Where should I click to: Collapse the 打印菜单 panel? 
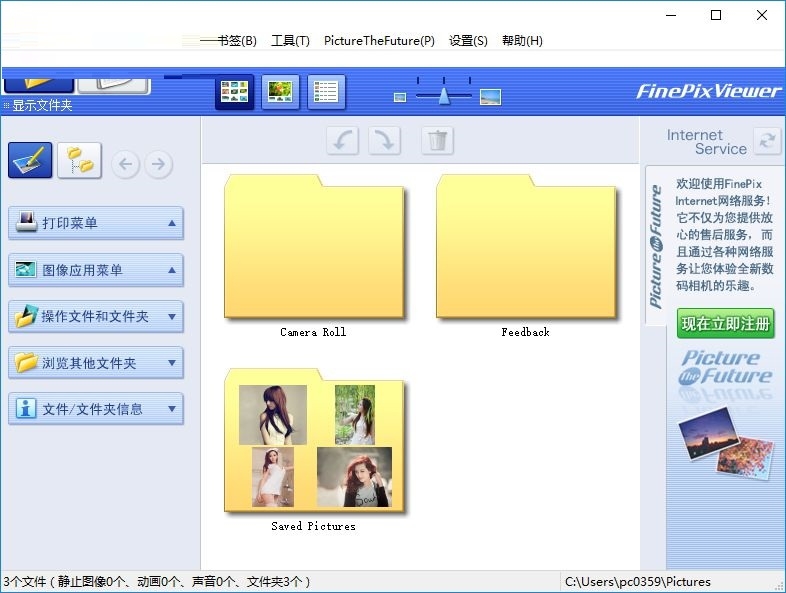[172, 223]
